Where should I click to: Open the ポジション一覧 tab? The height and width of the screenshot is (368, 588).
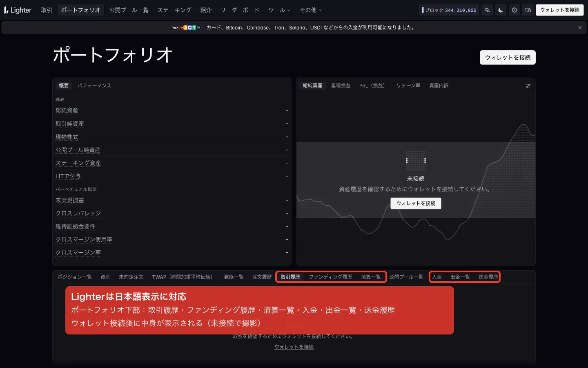75,277
